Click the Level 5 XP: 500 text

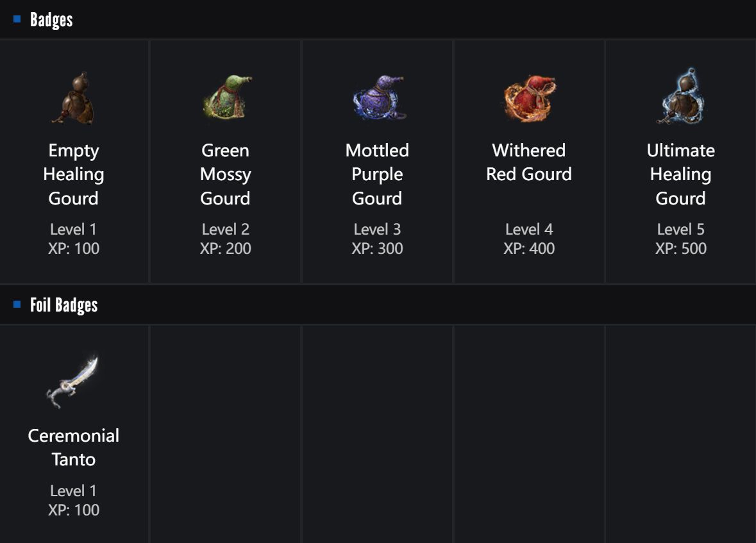pyautogui.click(x=680, y=239)
